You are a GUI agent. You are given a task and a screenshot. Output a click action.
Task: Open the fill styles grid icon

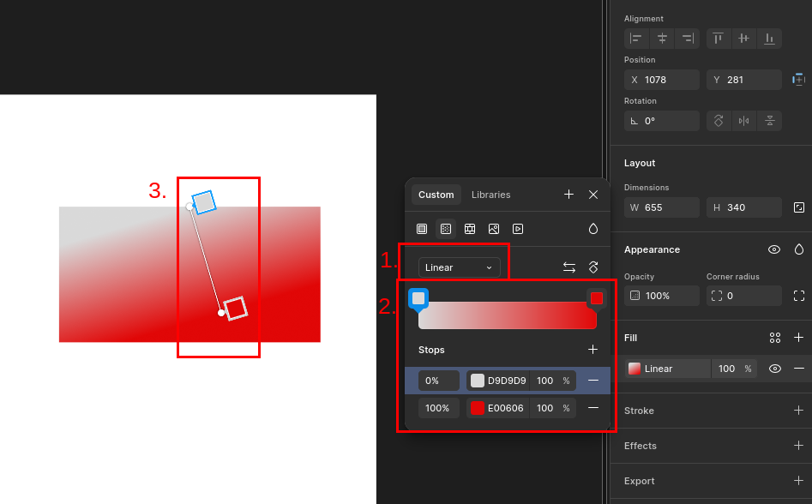pyautogui.click(x=775, y=338)
